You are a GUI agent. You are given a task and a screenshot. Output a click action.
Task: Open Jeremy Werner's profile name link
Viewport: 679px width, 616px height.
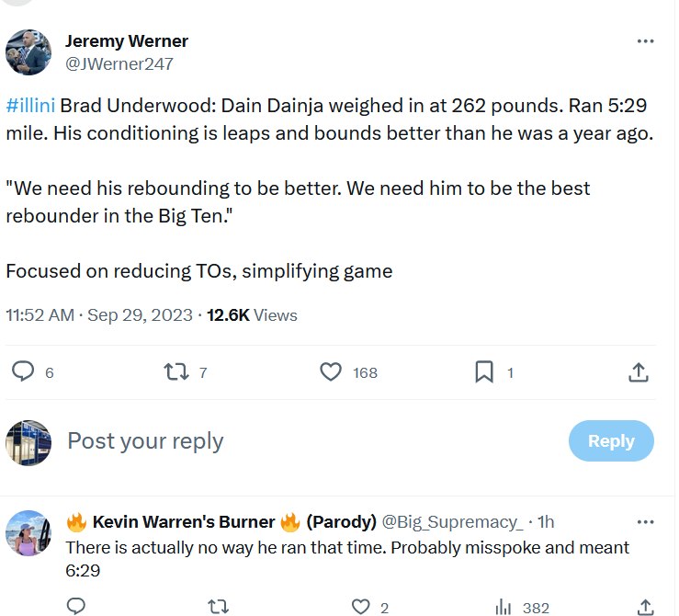(x=127, y=41)
